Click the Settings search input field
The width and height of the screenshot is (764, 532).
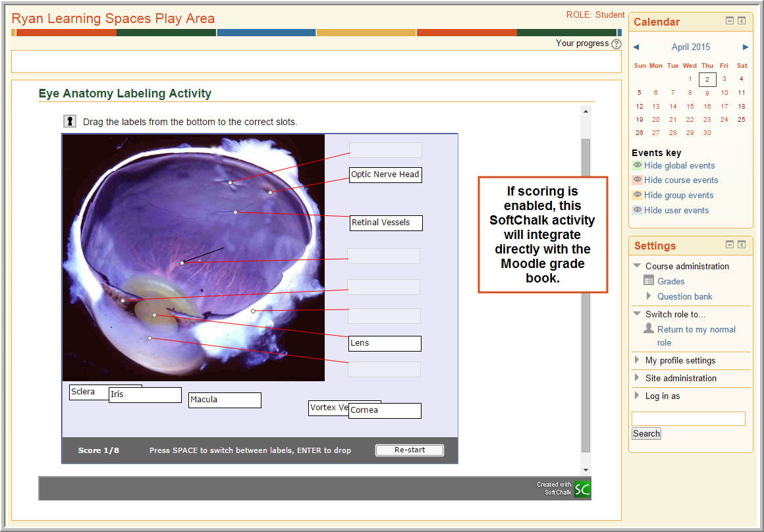tap(688, 419)
